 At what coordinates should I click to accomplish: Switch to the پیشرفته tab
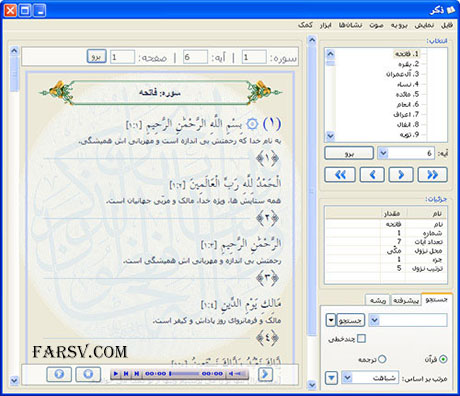(406, 300)
